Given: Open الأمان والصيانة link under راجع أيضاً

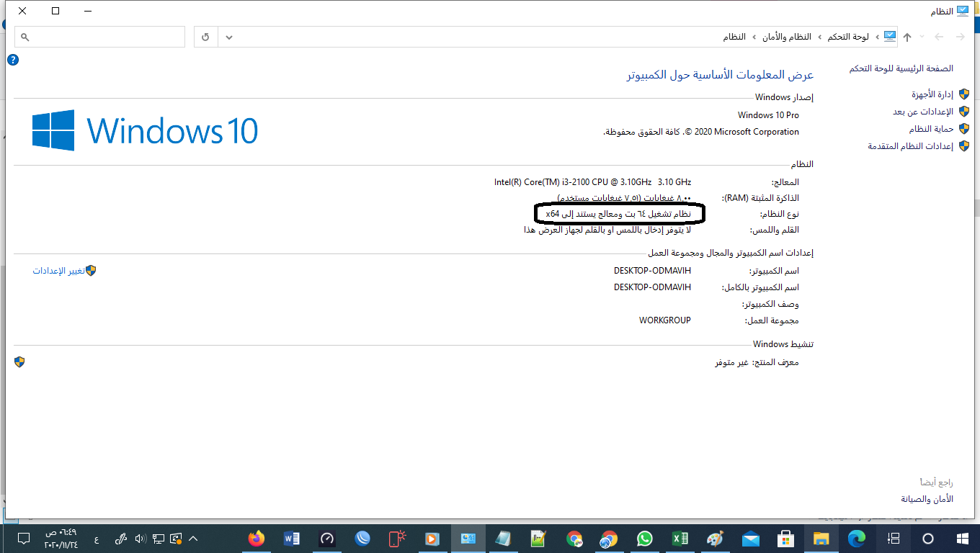Looking at the screenshot, I should tap(927, 499).
